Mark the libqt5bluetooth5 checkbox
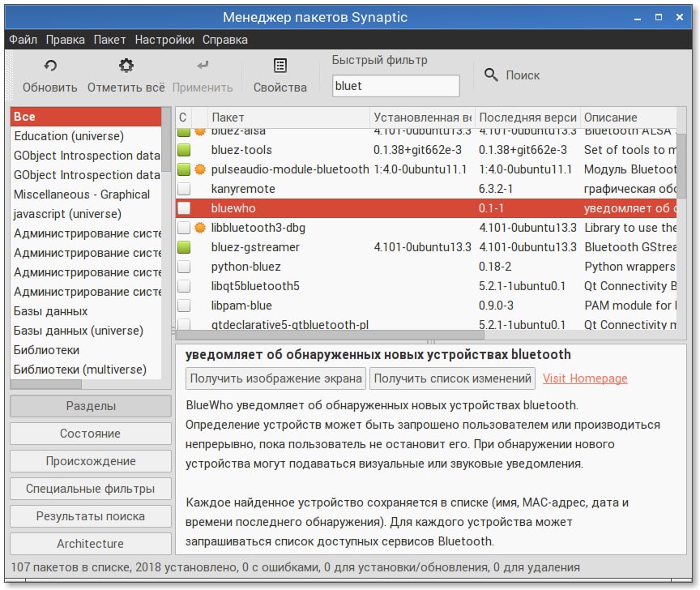This screenshot has width=700, height=590. click(x=184, y=286)
